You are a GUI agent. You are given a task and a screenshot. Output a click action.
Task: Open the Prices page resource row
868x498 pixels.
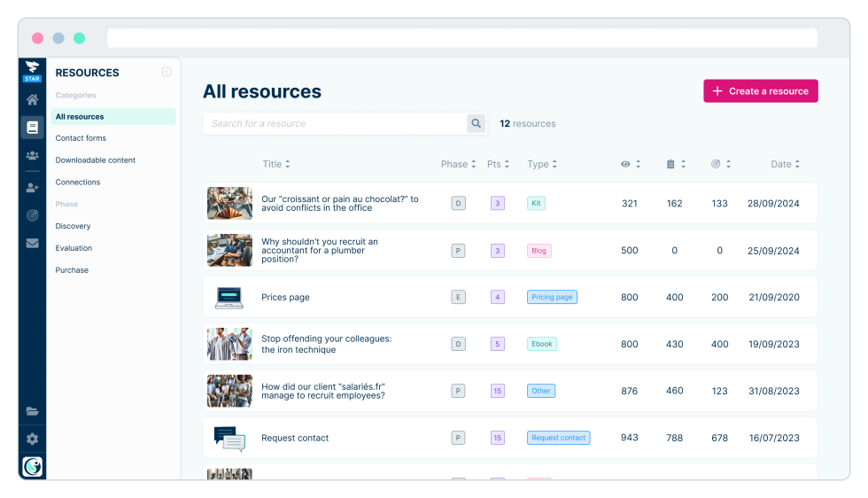pos(285,298)
